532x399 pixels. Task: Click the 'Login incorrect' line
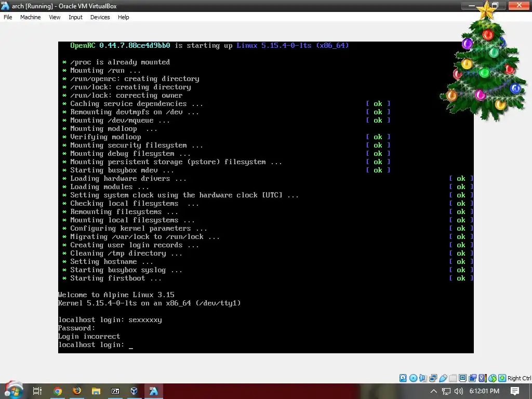89,337
